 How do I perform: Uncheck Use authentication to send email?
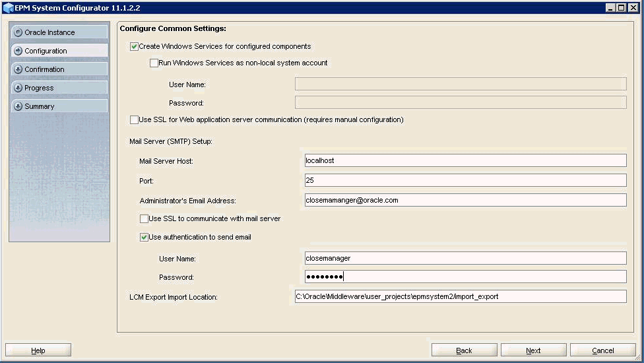point(145,237)
